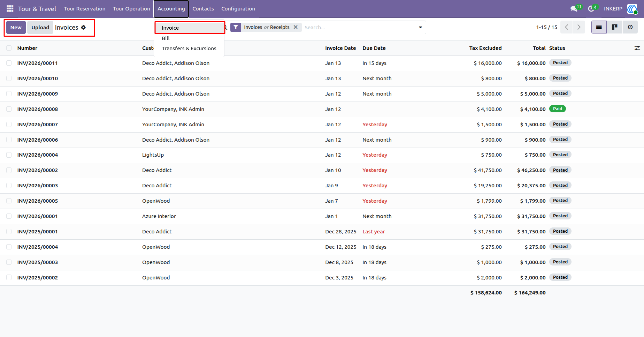The width and height of the screenshot is (644, 337).
Task: Switch to list view
Action: point(599,27)
